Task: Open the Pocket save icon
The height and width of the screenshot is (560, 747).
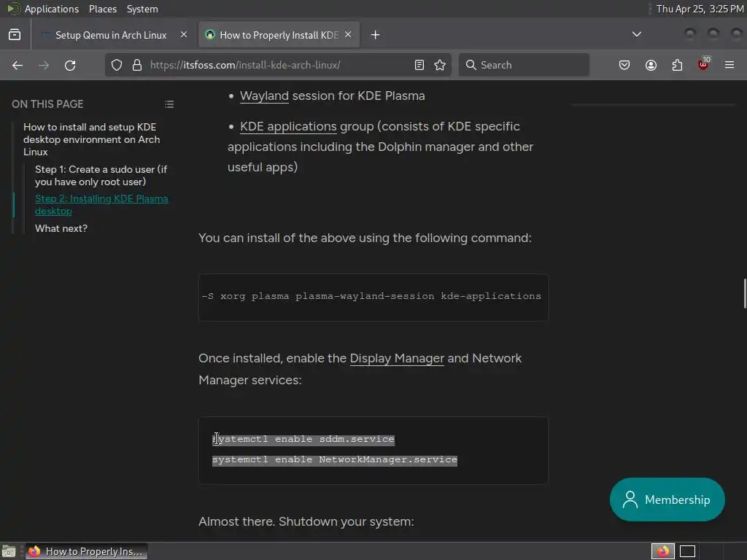Action: 624,65
